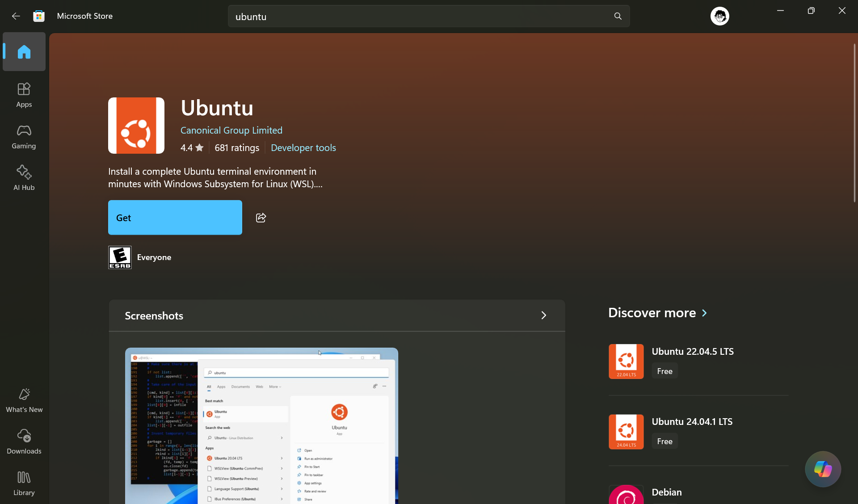Open Canonical Group Limited publisher link

click(231, 130)
